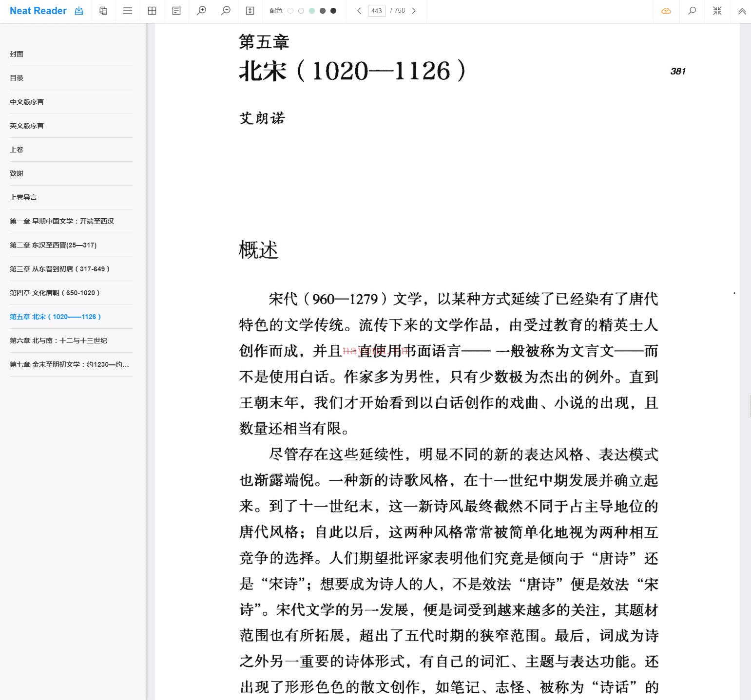Open 第四章 文化唐朝 chapter
The height and width of the screenshot is (700, 751).
click(71, 293)
